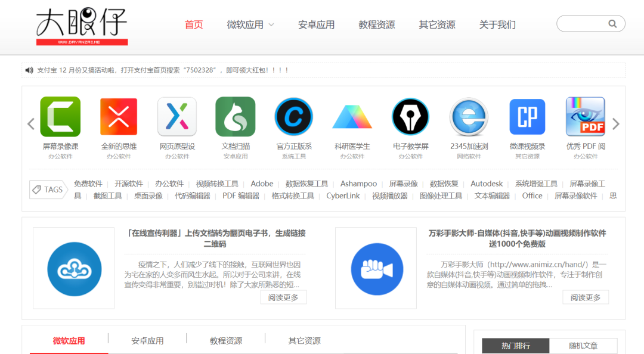The height and width of the screenshot is (354, 644).
Task: Open the 2345 browser icon
Action: (469, 117)
